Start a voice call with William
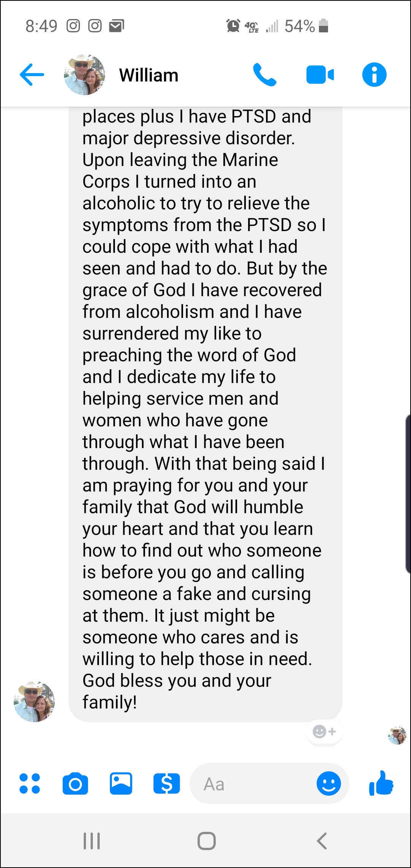Image resolution: width=411 pixels, height=868 pixels. 265,75
